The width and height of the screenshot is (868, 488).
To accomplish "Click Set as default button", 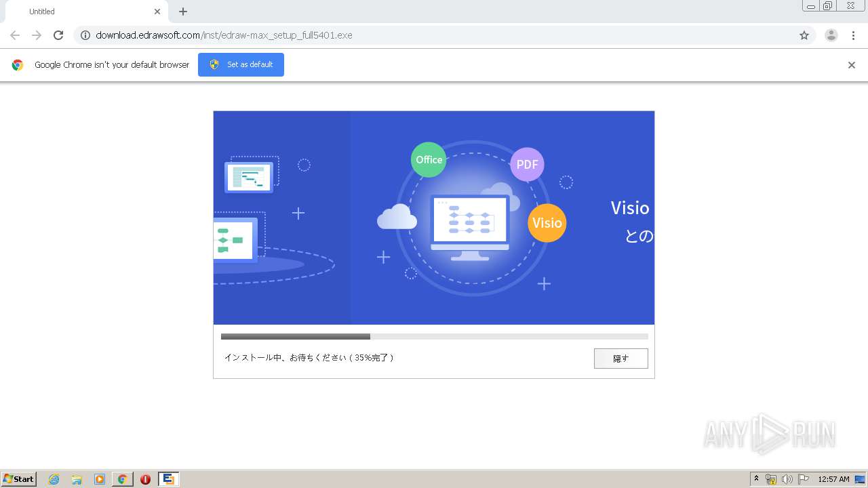I will tap(241, 64).
